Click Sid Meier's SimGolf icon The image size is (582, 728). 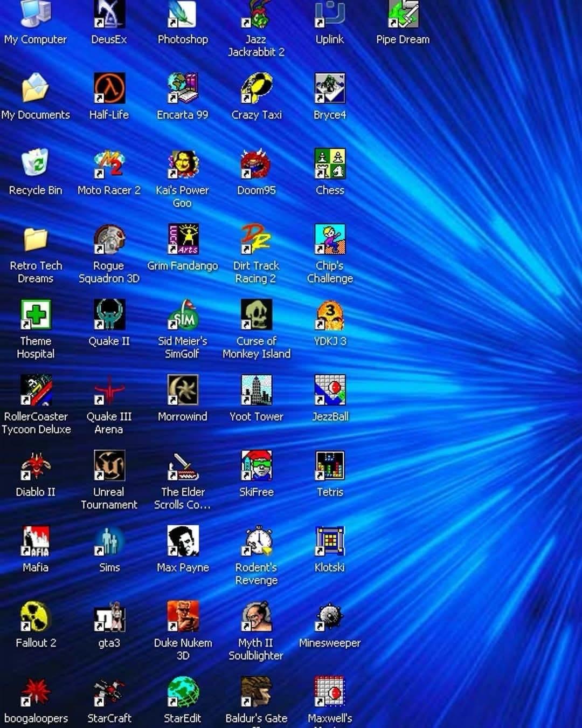(x=183, y=314)
